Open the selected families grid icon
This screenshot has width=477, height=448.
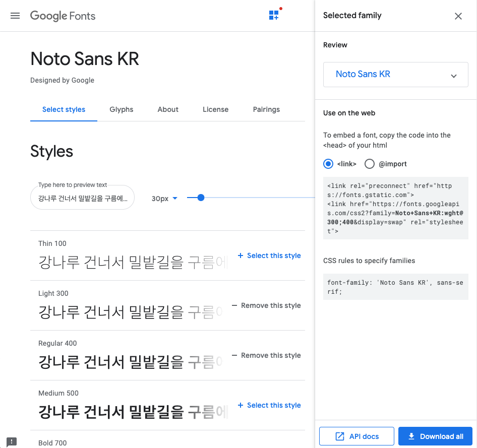(274, 15)
